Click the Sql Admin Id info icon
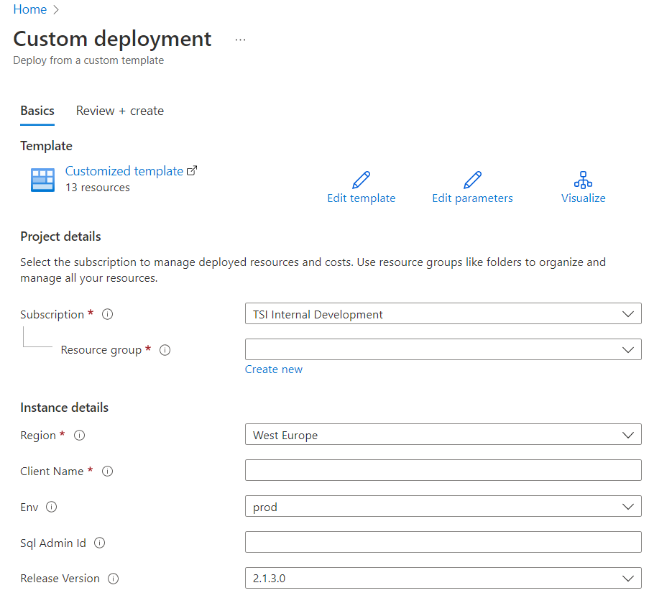Screen dimensions: 672x616 pos(100,543)
